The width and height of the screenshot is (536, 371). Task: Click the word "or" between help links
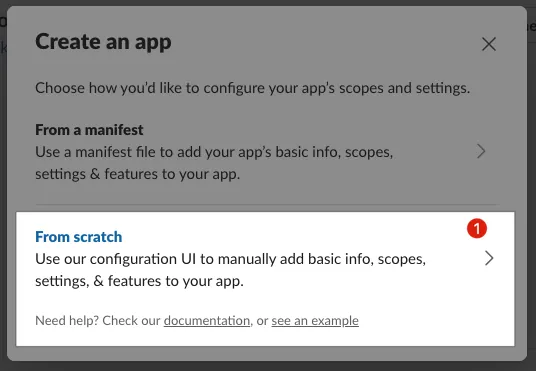click(262, 321)
